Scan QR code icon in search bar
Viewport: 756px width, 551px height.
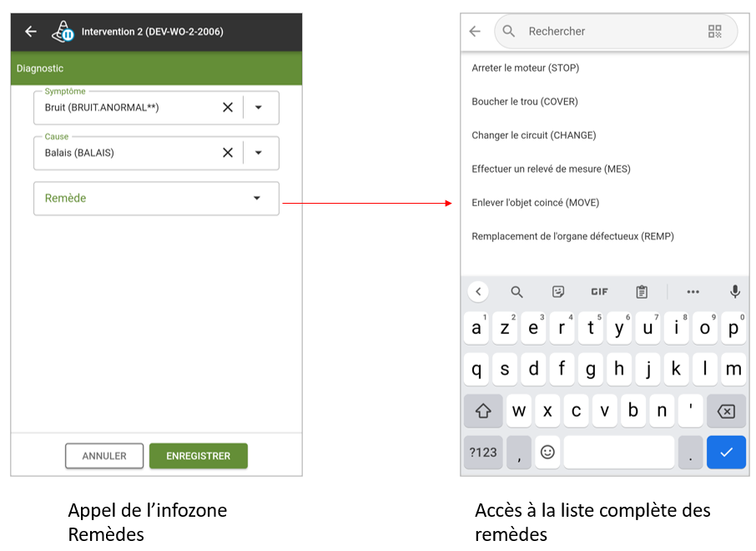[x=714, y=32]
